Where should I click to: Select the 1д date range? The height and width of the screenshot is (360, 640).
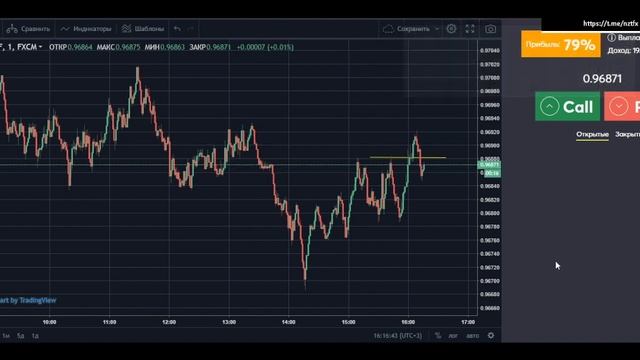point(35,336)
